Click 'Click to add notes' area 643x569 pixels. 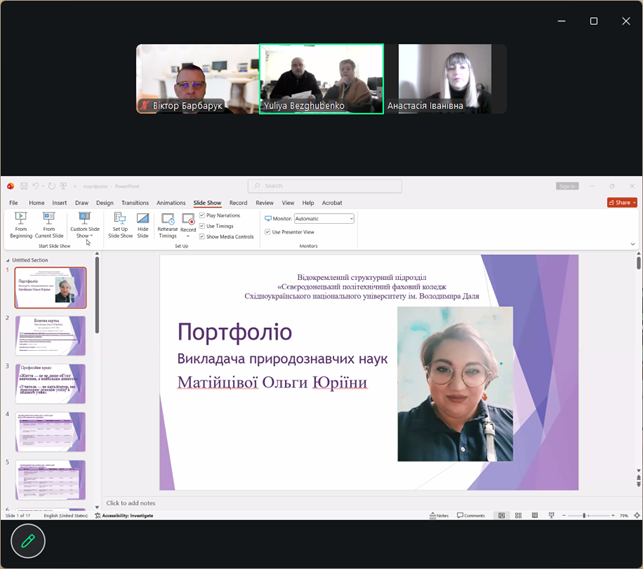tap(131, 503)
